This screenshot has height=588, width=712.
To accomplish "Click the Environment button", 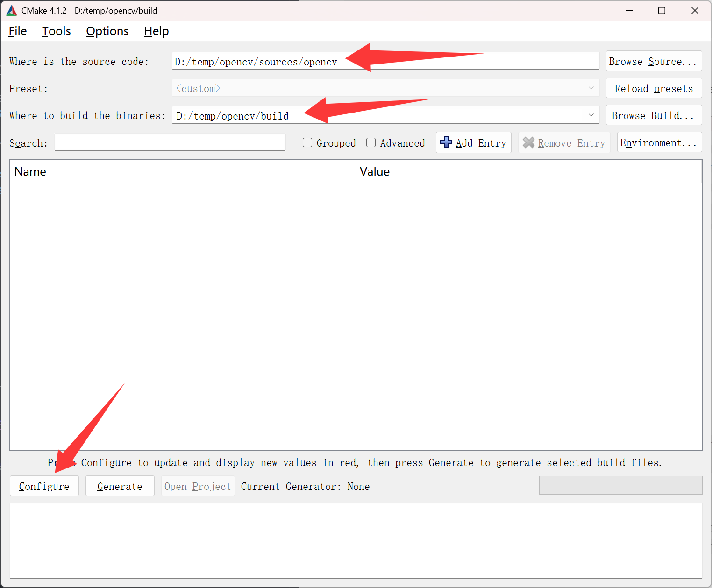I will pyautogui.click(x=659, y=142).
